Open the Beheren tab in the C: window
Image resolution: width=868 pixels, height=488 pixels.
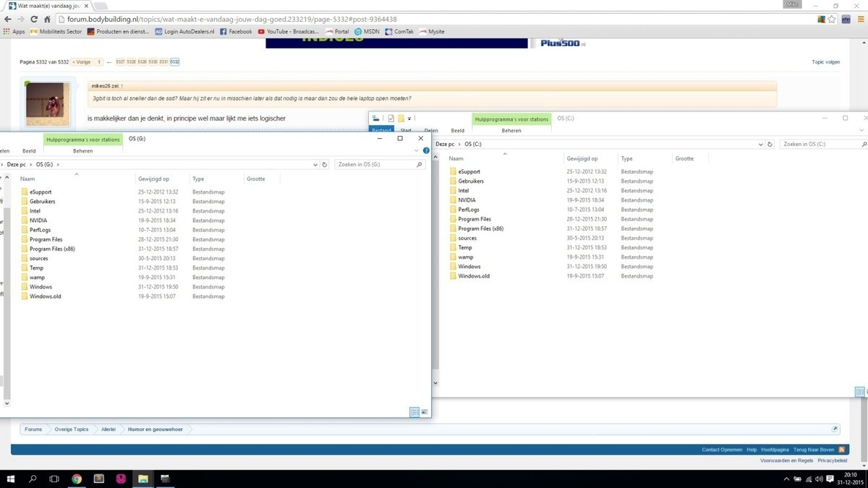click(511, 131)
